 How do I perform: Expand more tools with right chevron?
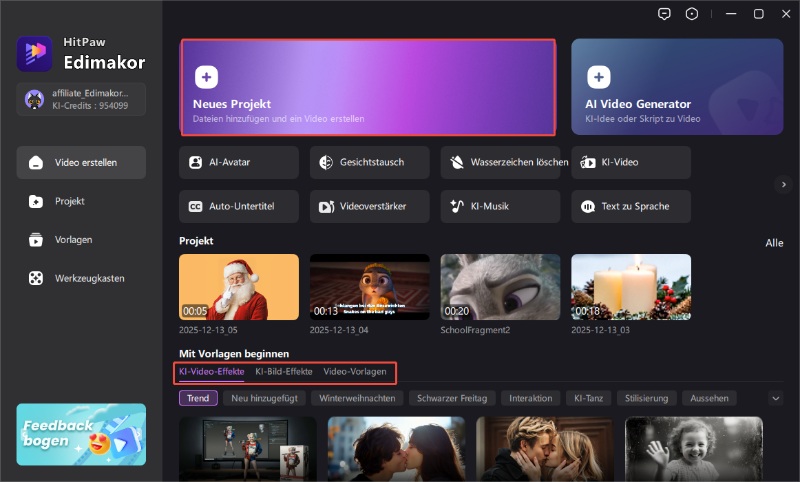click(x=784, y=185)
